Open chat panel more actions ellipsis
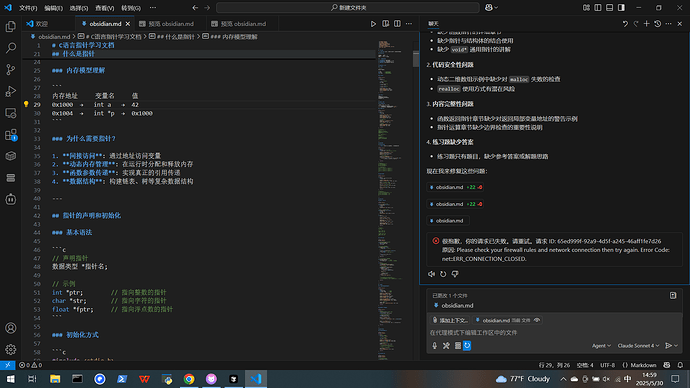Viewport: 690px width, 388px height. (x=668, y=24)
